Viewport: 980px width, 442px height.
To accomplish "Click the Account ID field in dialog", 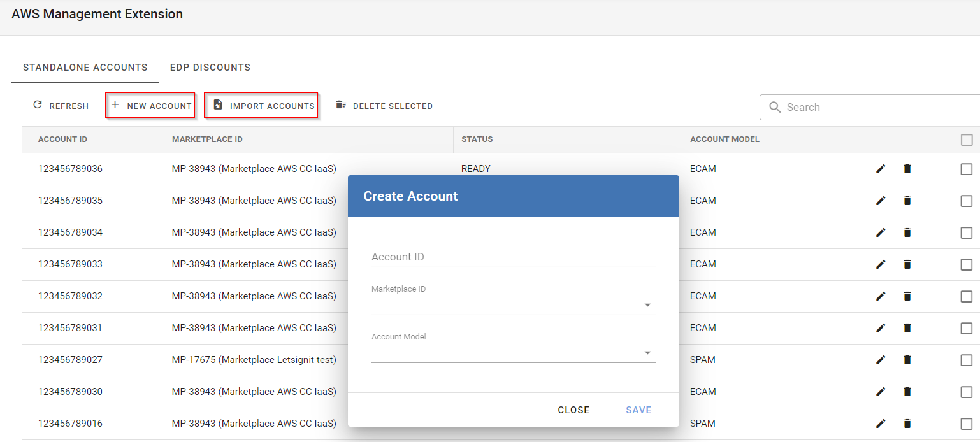I will point(513,257).
